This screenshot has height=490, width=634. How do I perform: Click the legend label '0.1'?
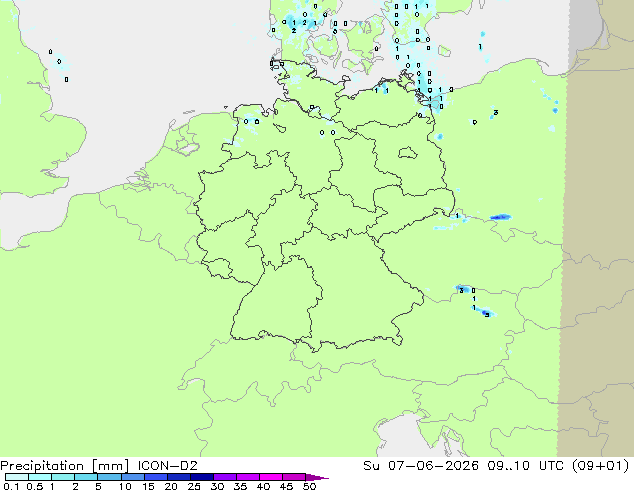pos(11,486)
